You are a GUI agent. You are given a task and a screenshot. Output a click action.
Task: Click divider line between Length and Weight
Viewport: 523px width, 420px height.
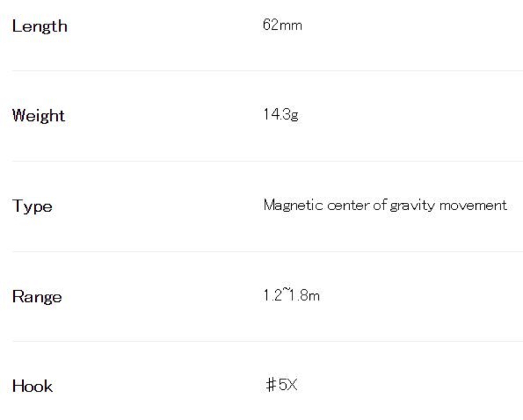click(x=261, y=71)
